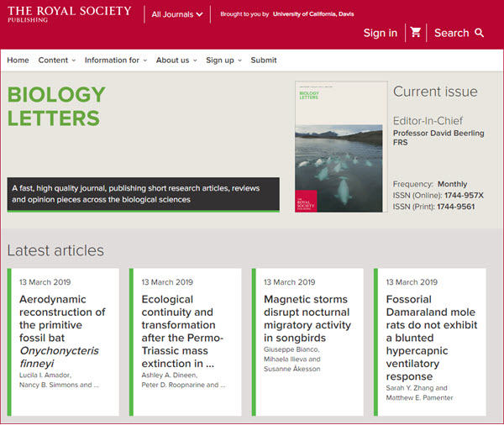Click the Latest articles heading
The image size is (504, 425).
tap(55, 250)
